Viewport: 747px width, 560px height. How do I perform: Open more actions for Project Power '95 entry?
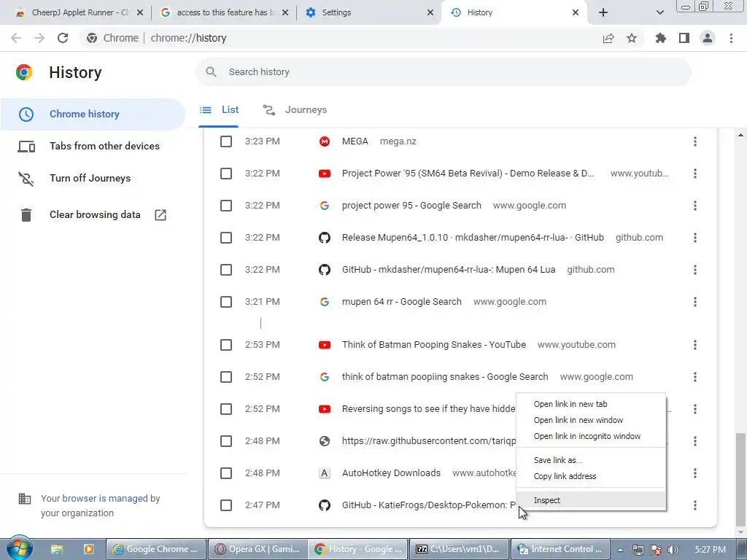[x=695, y=174]
